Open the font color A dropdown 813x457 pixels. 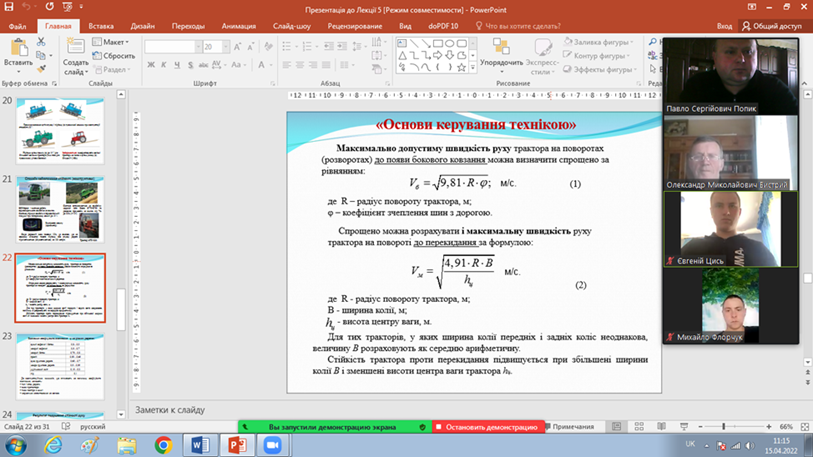click(271, 65)
